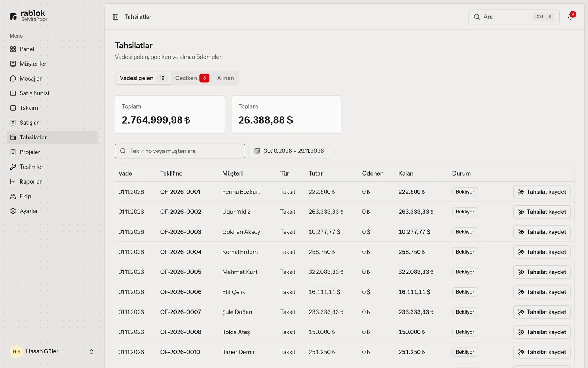Open the notifications bell
The image size is (588, 368).
tap(571, 17)
